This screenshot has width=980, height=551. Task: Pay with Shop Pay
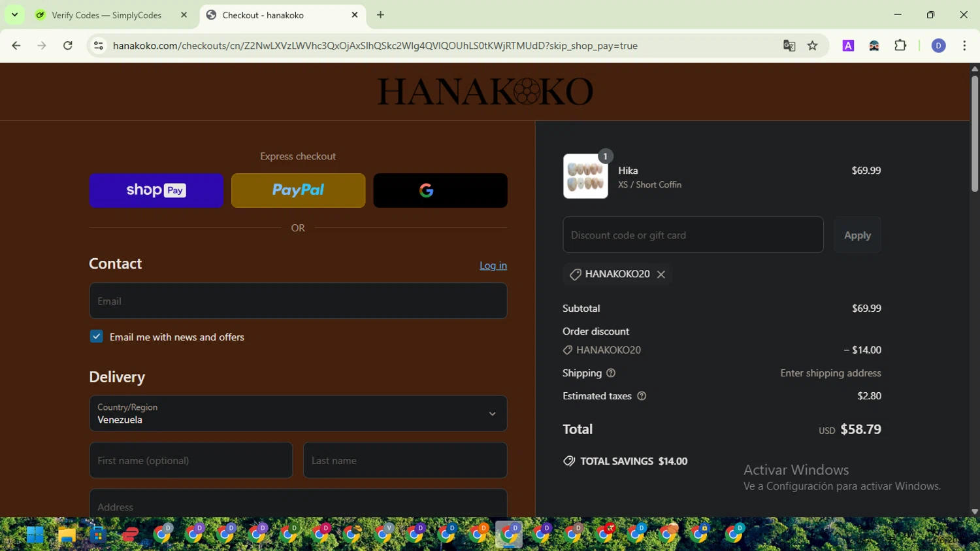coord(156,190)
